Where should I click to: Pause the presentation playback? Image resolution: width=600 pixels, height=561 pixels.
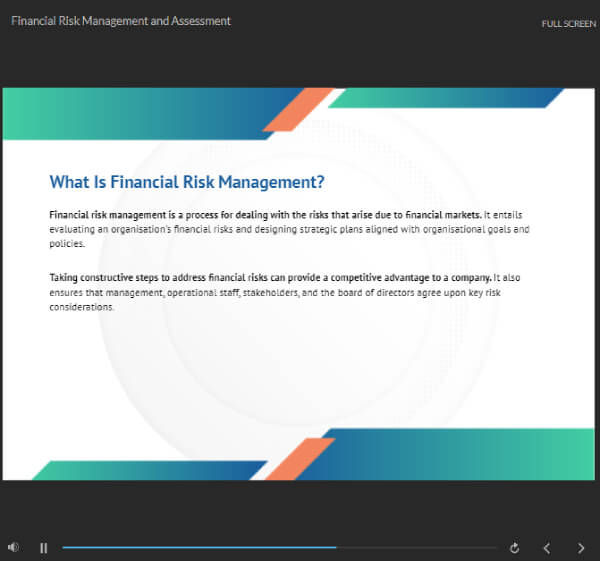(x=44, y=548)
